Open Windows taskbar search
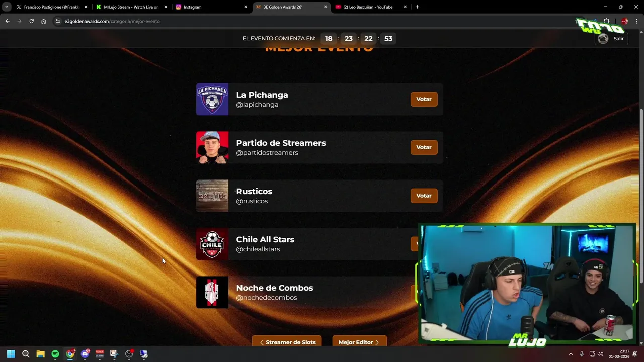This screenshot has width=644, height=362. point(26,354)
